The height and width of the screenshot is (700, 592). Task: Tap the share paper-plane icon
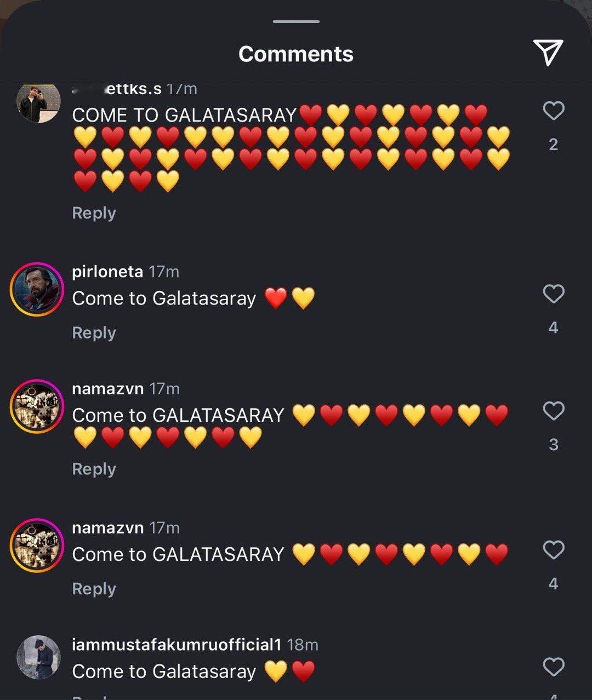tap(548, 53)
